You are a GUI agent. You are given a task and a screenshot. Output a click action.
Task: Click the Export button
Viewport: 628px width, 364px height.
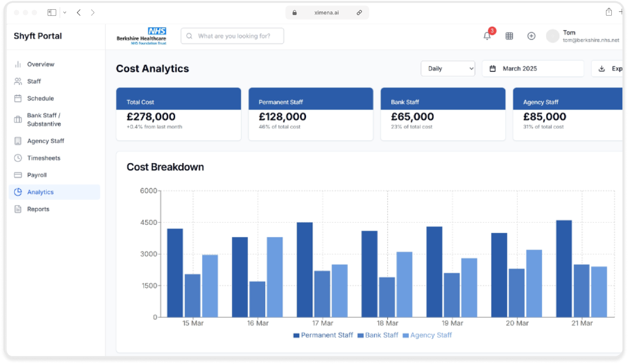(607, 69)
